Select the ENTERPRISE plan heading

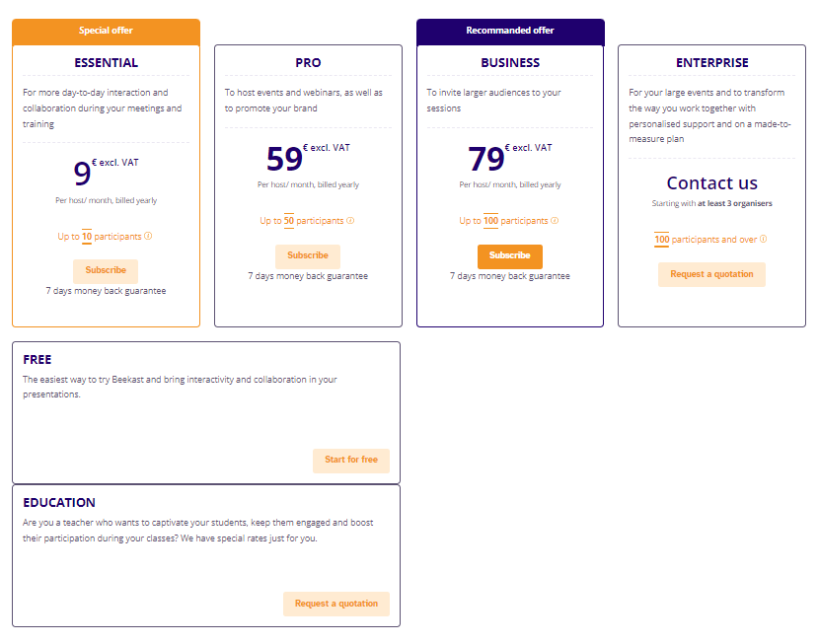tap(712, 62)
